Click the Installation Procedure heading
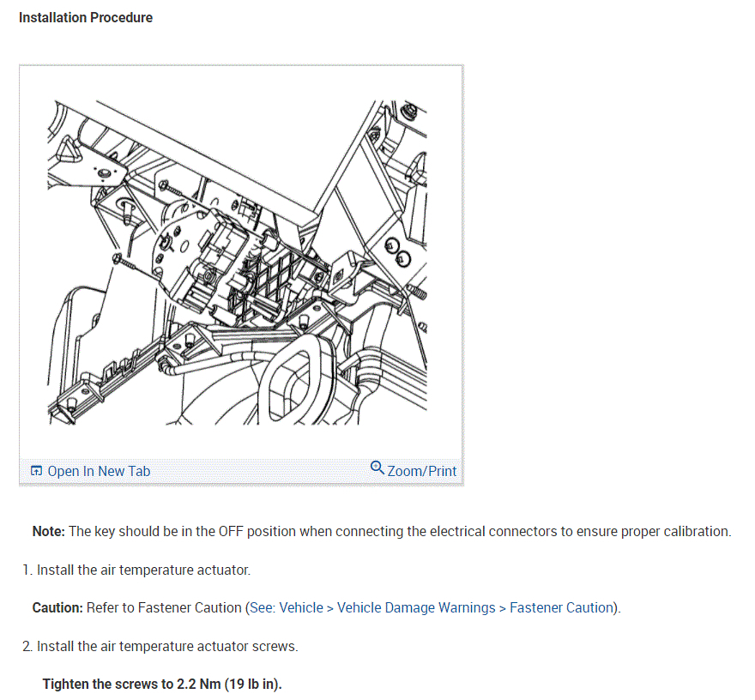 pyautogui.click(x=86, y=18)
